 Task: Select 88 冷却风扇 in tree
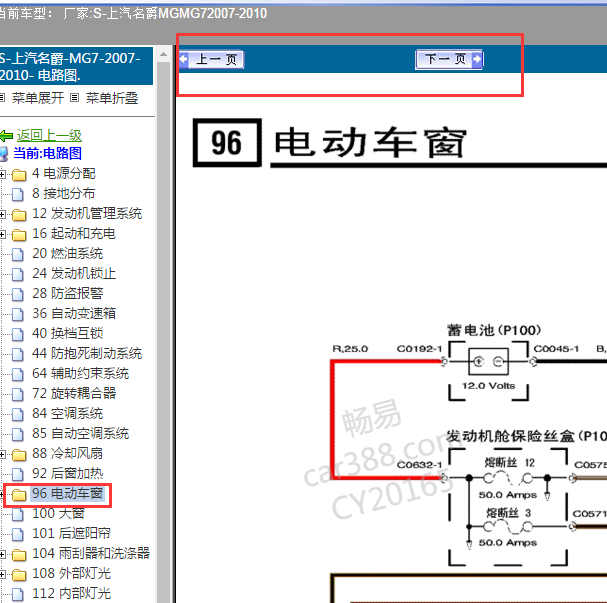(67, 453)
